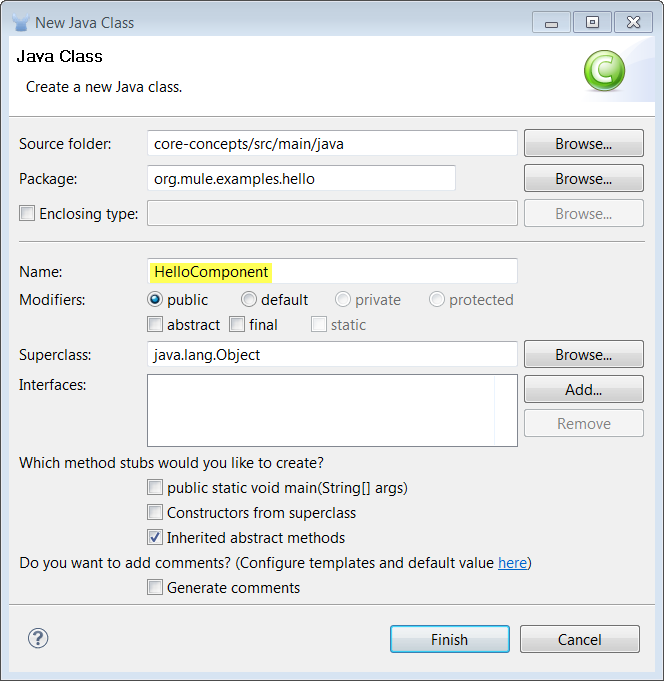Click the Finish button

(449, 639)
